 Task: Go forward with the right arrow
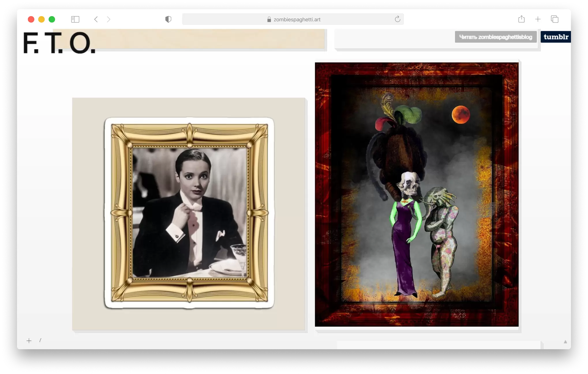point(108,19)
